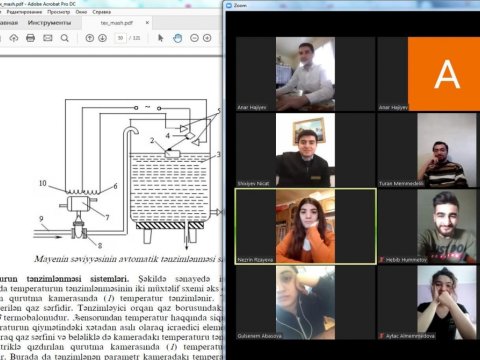Image resolution: width=480 pixels, height=360 pixels.
Task: Print the PDF using the printer icon
Action: tap(31, 38)
